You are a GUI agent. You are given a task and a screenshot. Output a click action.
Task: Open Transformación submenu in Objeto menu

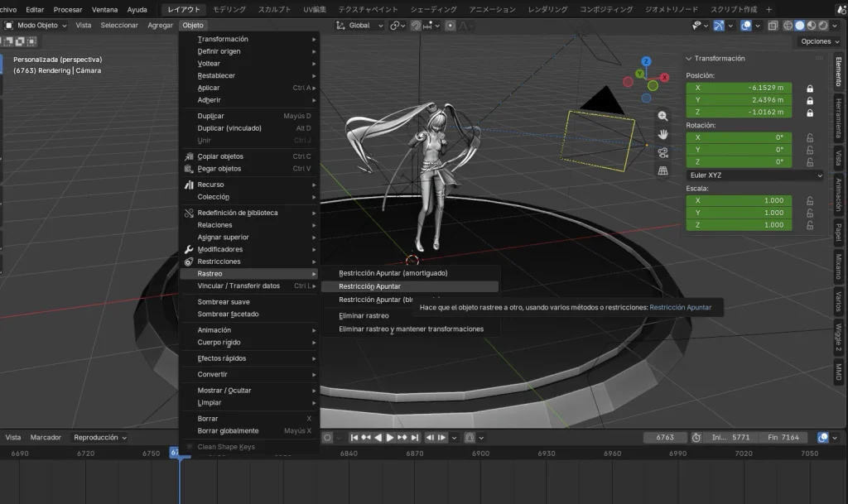[x=249, y=39]
